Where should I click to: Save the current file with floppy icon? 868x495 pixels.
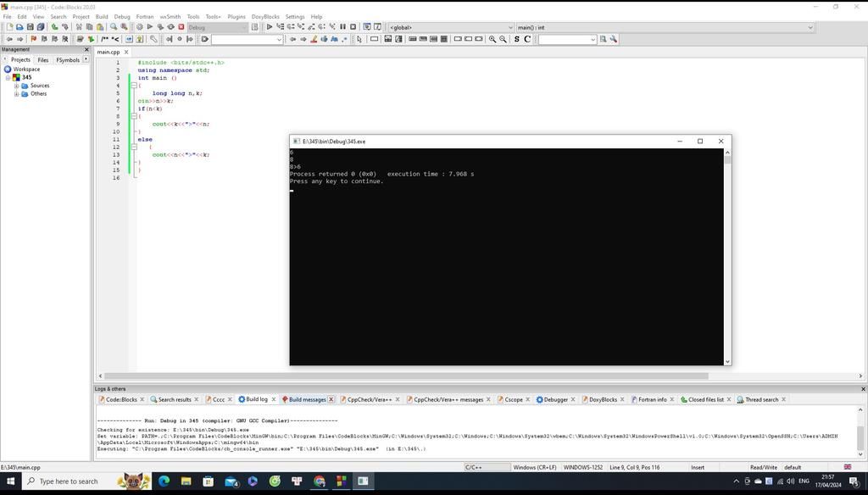(x=30, y=26)
